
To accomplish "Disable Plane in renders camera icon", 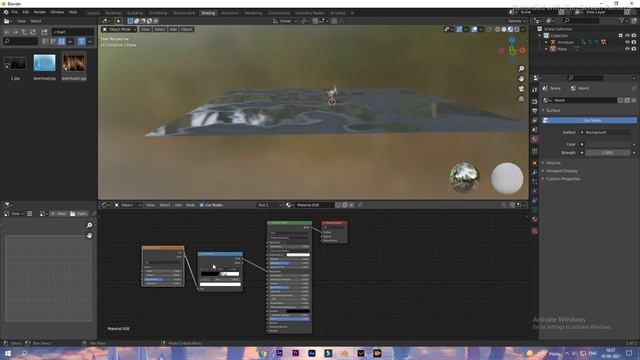I will coord(634,49).
